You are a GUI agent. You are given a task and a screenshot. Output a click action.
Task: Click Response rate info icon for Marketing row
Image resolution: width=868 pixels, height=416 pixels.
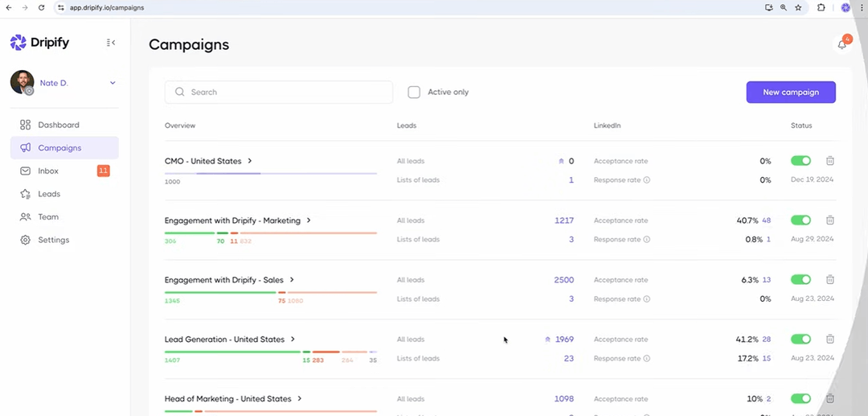(646, 239)
